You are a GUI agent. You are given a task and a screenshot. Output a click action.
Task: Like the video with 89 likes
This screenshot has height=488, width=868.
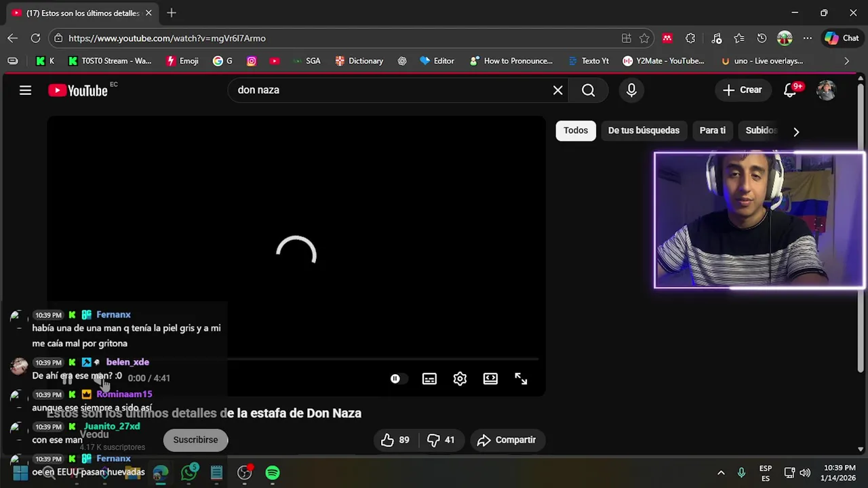click(395, 440)
